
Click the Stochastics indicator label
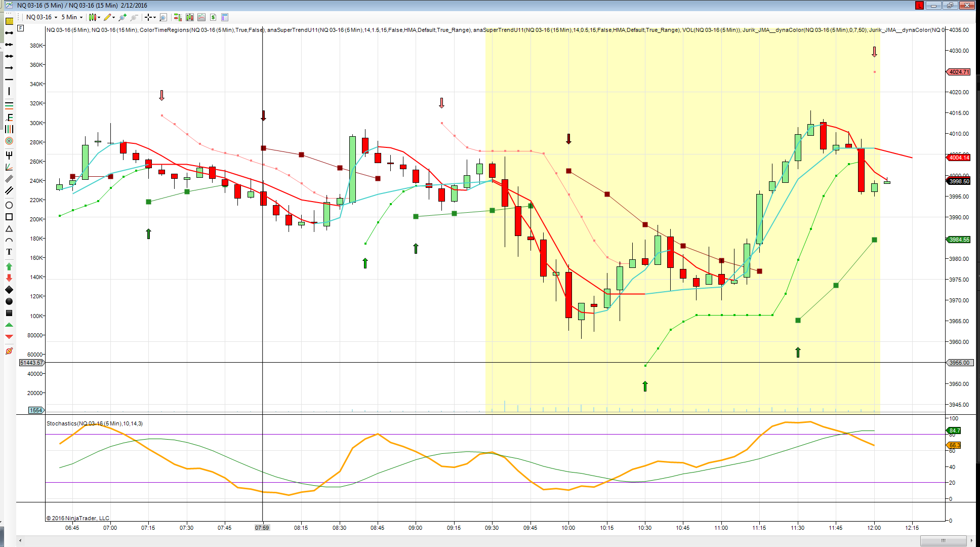point(95,423)
